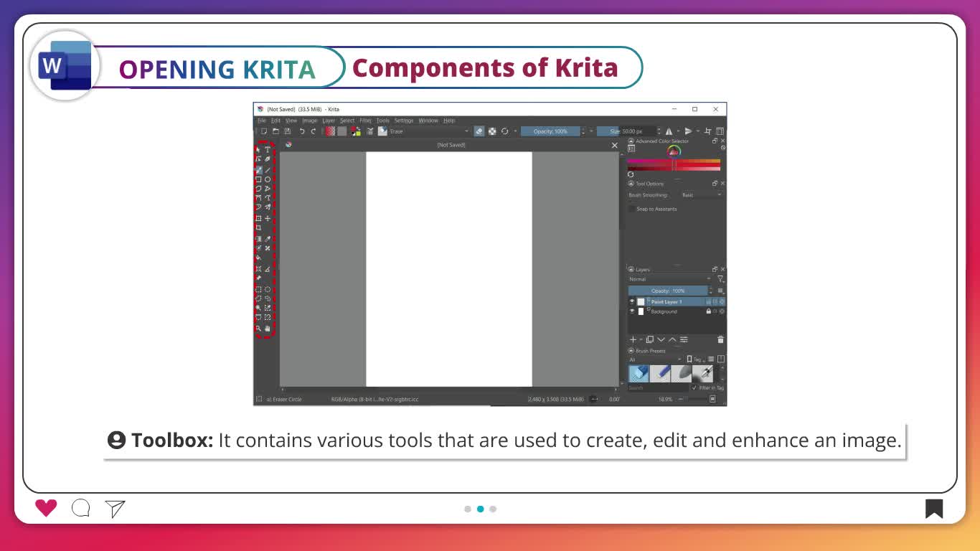Click the Undo arrow in toolbar
This screenshot has height=551, width=980.
[302, 131]
